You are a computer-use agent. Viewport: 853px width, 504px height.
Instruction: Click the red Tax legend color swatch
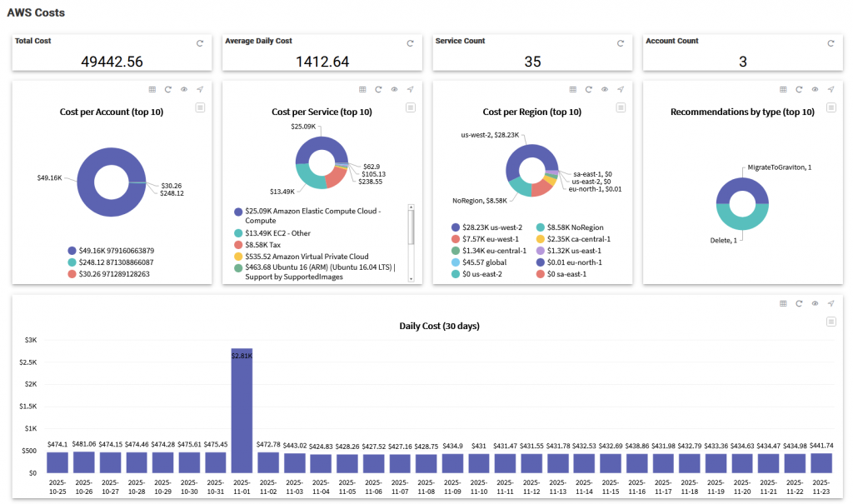tap(239, 245)
